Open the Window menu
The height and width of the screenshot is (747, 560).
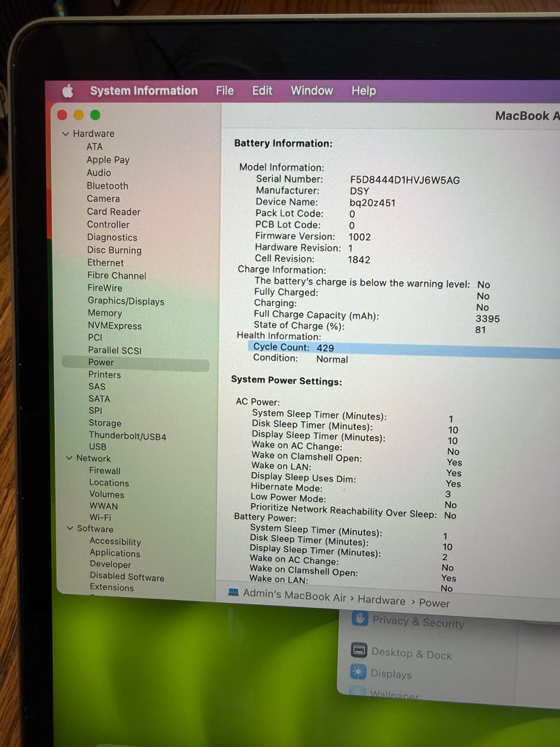[x=312, y=91]
